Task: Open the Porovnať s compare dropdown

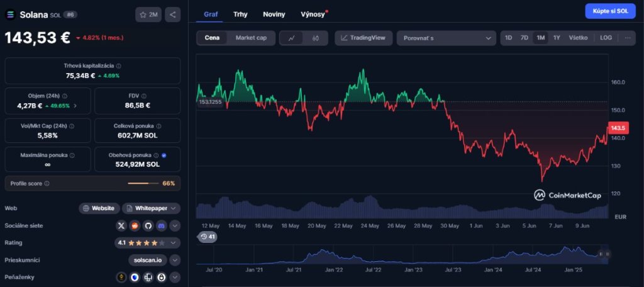Action: click(446, 38)
